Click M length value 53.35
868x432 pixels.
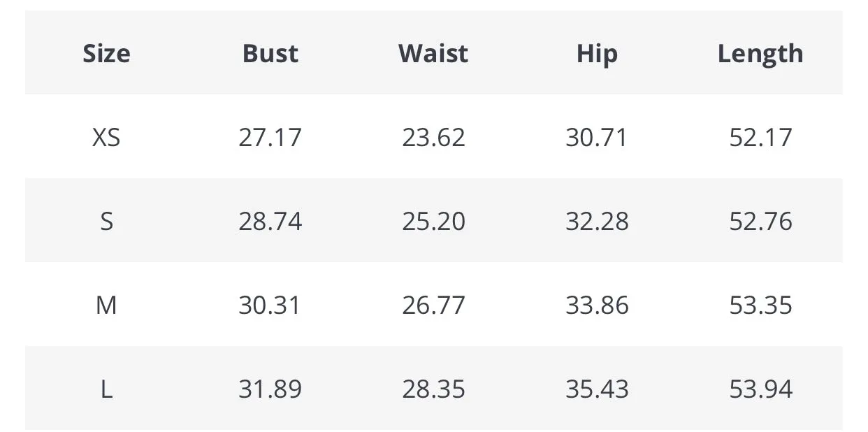tap(760, 305)
